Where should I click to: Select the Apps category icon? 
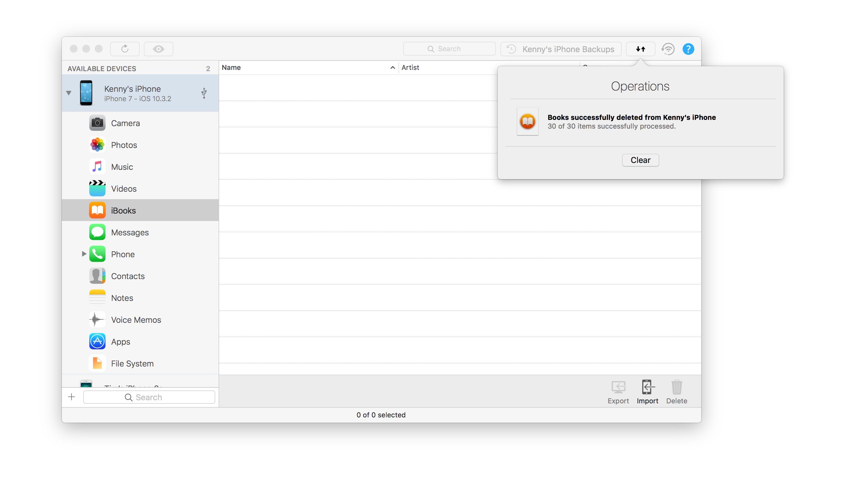(97, 341)
